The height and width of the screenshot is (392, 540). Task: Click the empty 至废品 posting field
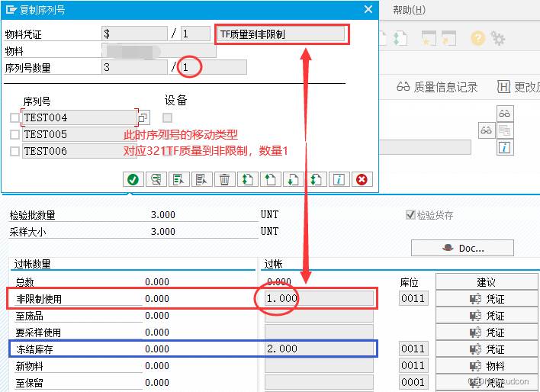pyautogui.click(x=319, y=315)
